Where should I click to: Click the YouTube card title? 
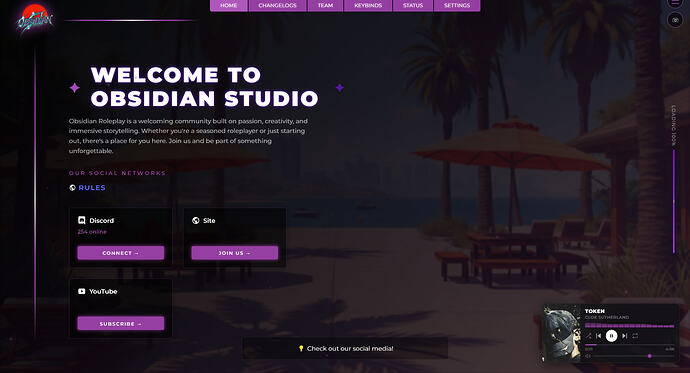103,291
